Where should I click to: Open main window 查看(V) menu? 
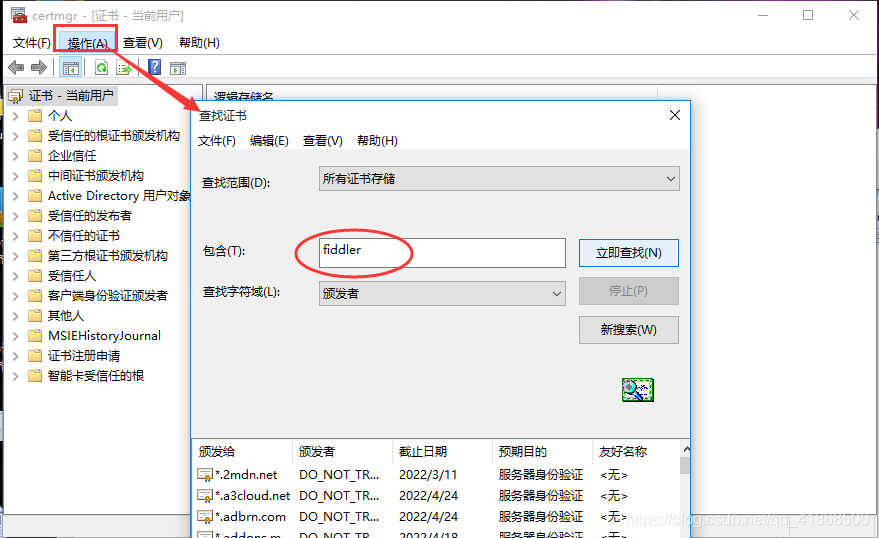(x=143, y=43)
